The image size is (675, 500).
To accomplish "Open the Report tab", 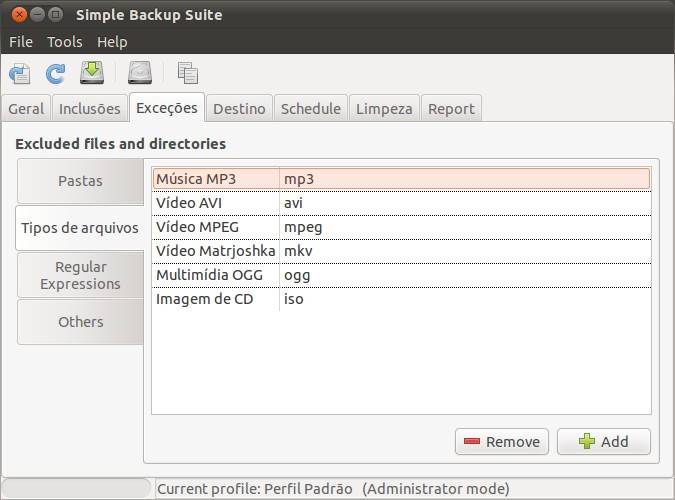I will pos(451,109).
